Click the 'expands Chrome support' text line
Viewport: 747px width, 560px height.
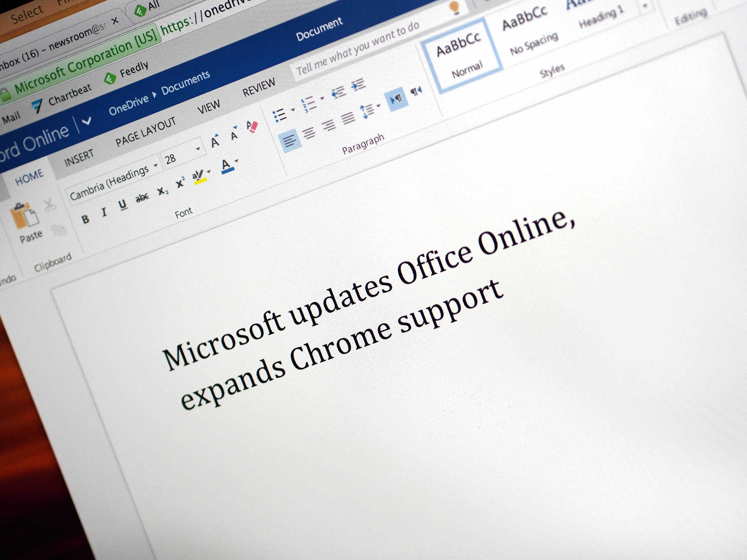342,345
